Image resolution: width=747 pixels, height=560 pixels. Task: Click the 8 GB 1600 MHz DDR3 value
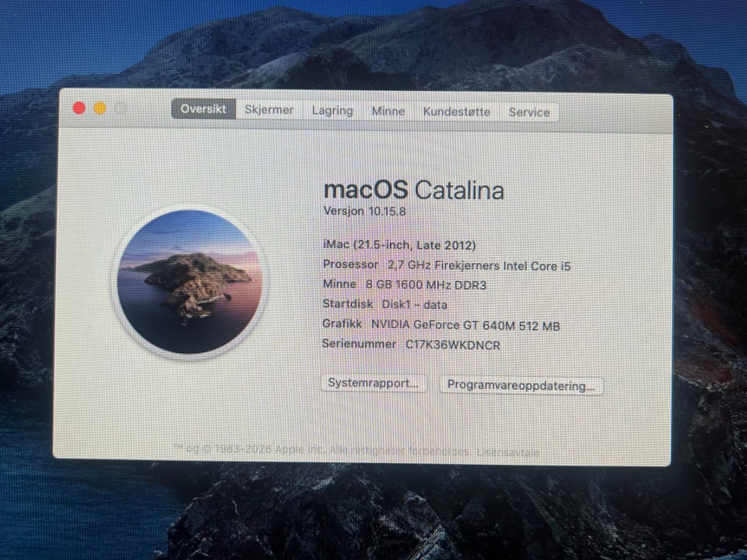pyautogui.click(x=426, y=285)
